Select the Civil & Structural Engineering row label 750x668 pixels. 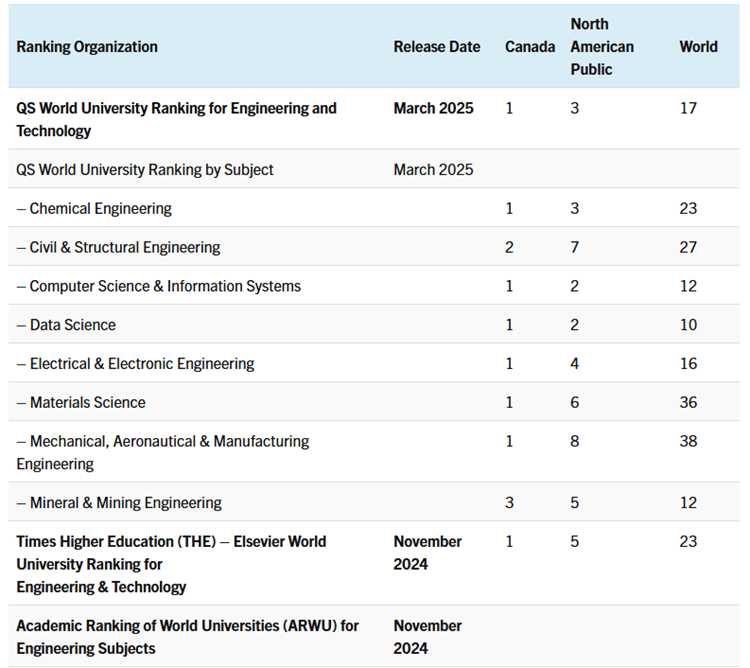point(118,248)
